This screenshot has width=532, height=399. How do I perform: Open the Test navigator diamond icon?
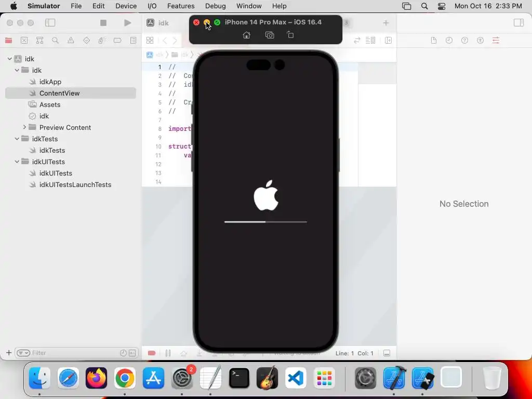pos(87,41)
